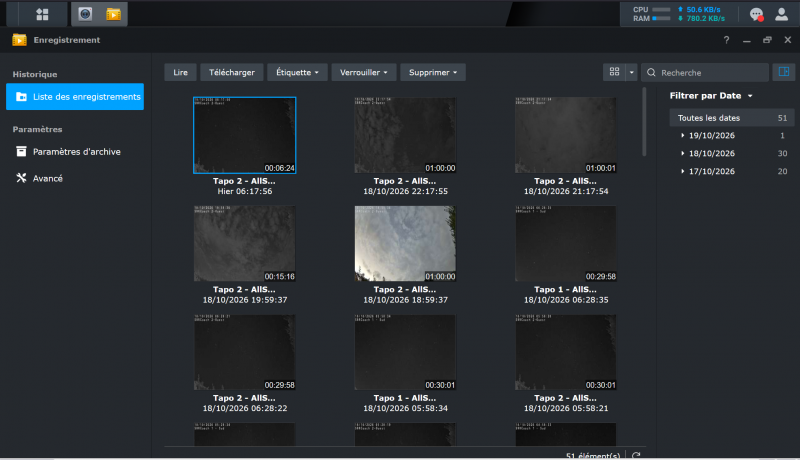
Task: Open the Verrouiller dropdown
Action: pos(363,72)
